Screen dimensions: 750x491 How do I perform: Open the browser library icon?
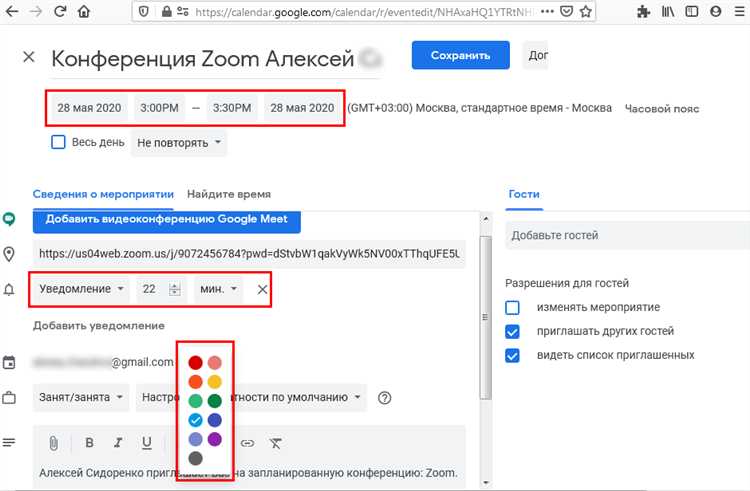pos(668,11)
